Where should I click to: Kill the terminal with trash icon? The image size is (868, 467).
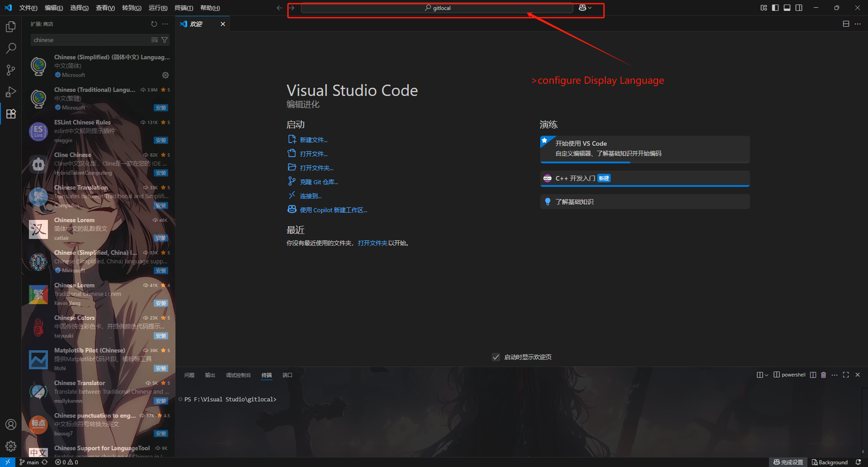click(823, 375)
